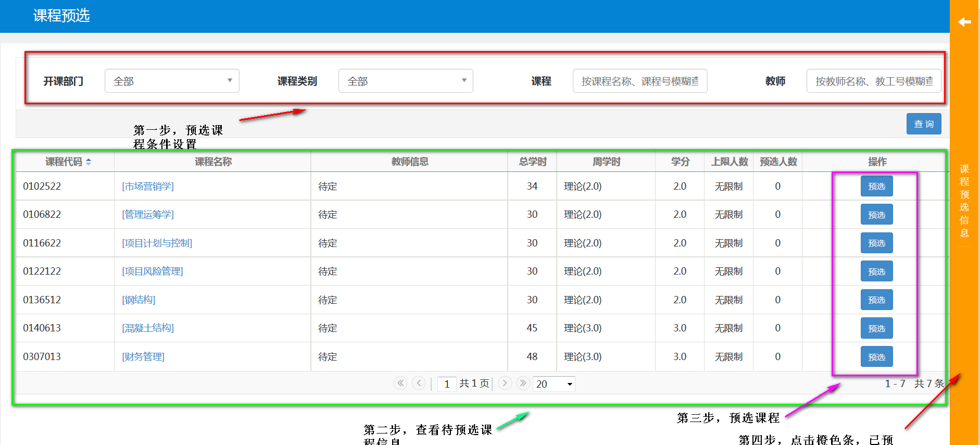Viewport: 980px width, 445px height.
Task: Sort by 课程代码 column arrow
Action: 89,162
